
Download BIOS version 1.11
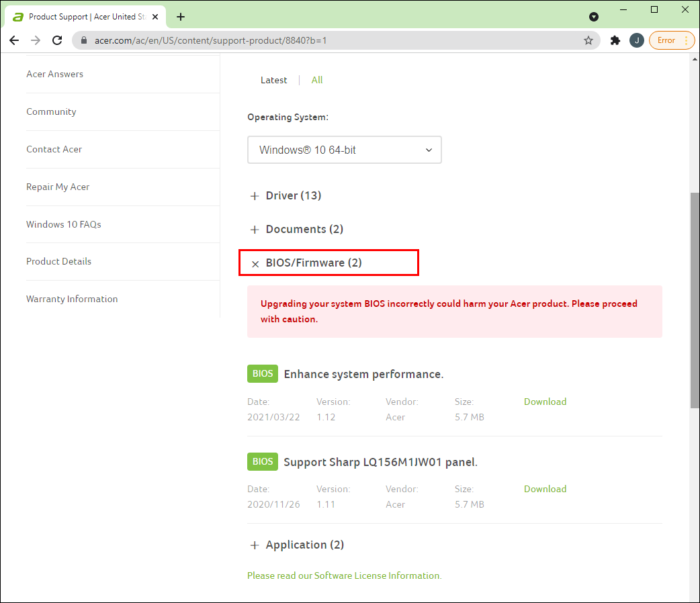545,489
